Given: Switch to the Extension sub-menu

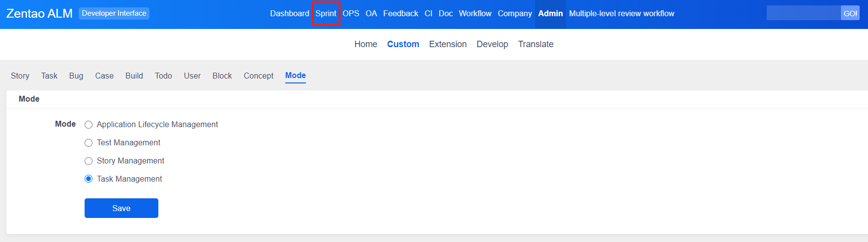Looking at the screenshot, I should 448,44.
